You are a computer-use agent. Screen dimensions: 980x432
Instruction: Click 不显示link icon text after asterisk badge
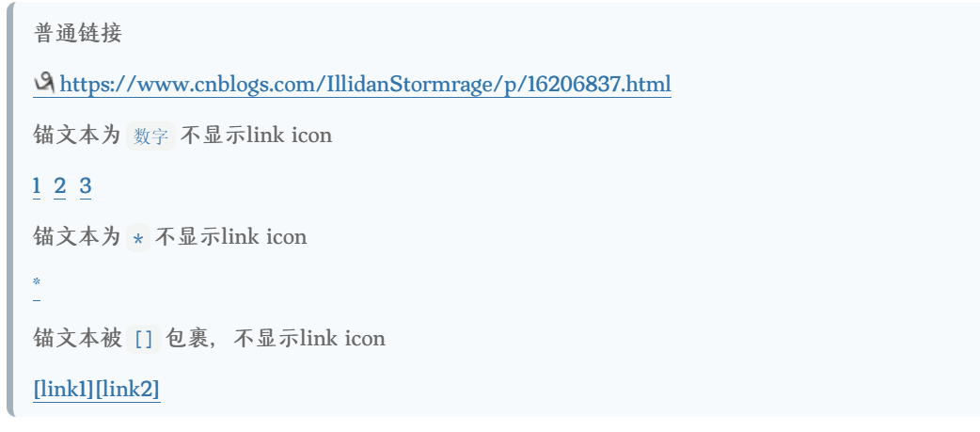230,237
